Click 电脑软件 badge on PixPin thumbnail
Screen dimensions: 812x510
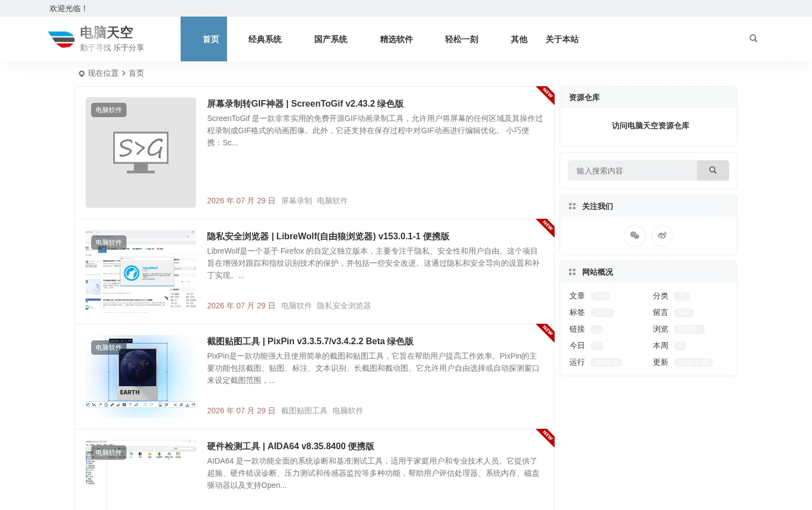(109, 348)
